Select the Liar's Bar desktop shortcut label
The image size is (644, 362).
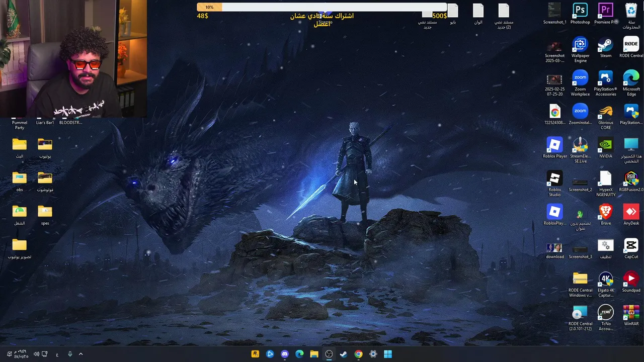(45, 123)
